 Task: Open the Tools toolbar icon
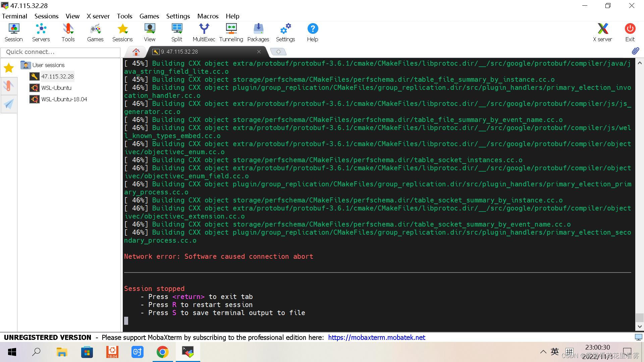[68, 33]
